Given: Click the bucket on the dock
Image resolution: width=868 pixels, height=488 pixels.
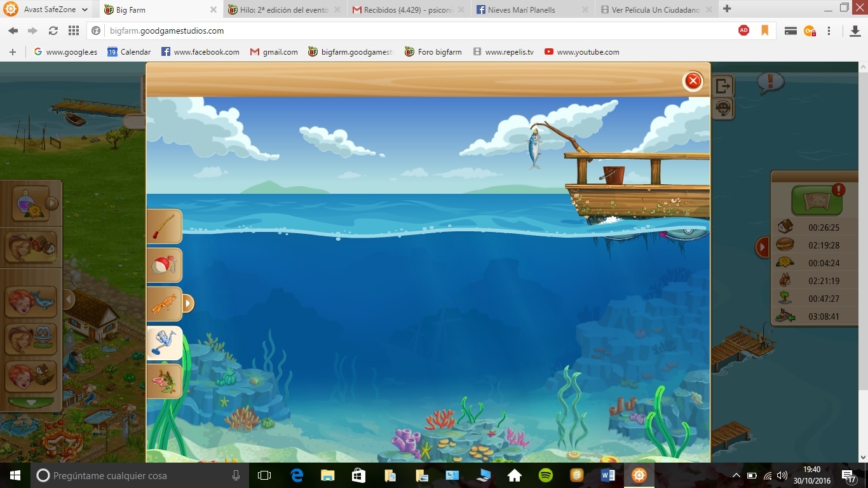Looking at the screenshot, I should click(x=613, y=175).
